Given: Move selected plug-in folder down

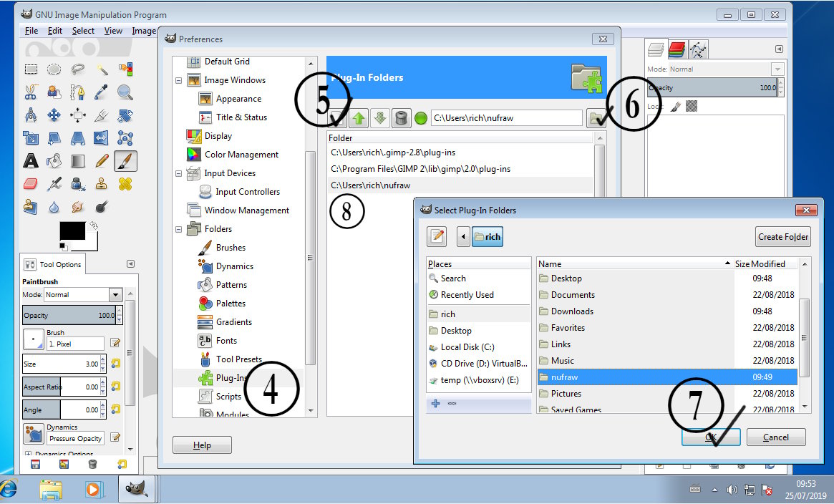Looking at the screenshot, I should (379, 118).
